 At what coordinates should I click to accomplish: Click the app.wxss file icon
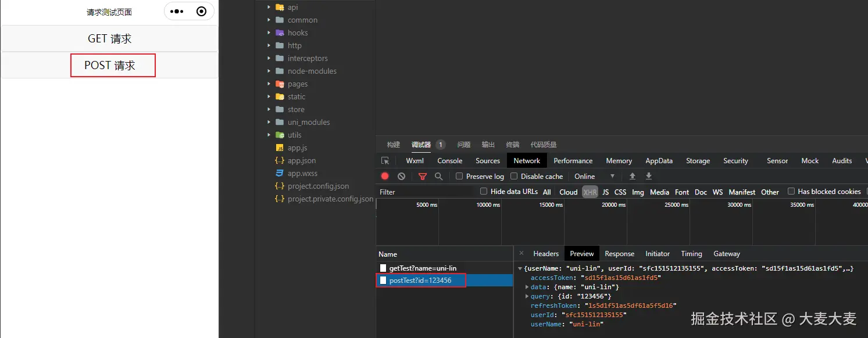279,174
